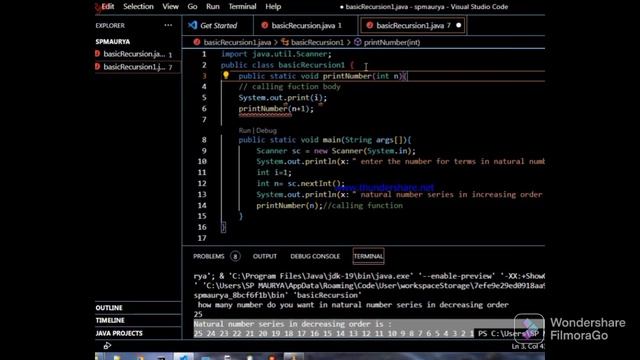Click the Ln 3, Col status bar entry
The width and height of the screenshot is (640, 360).
528,347
